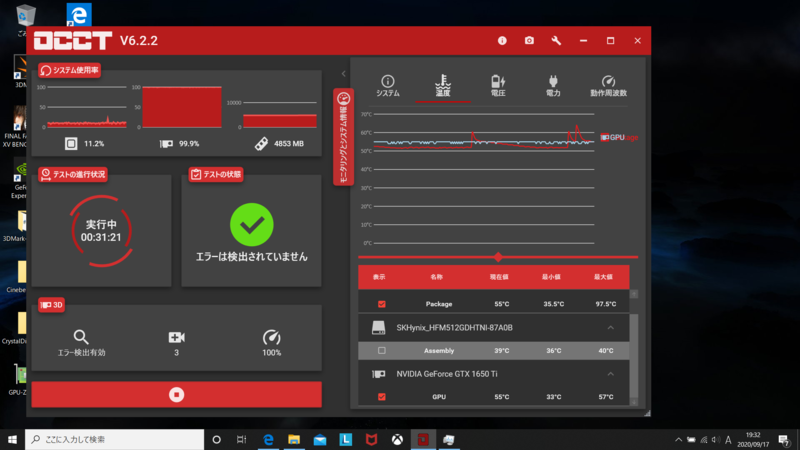The width and height of the screenshot is (800, 450).
Task: Uncheck the GPU display checkbox
Action: point(382,397)
